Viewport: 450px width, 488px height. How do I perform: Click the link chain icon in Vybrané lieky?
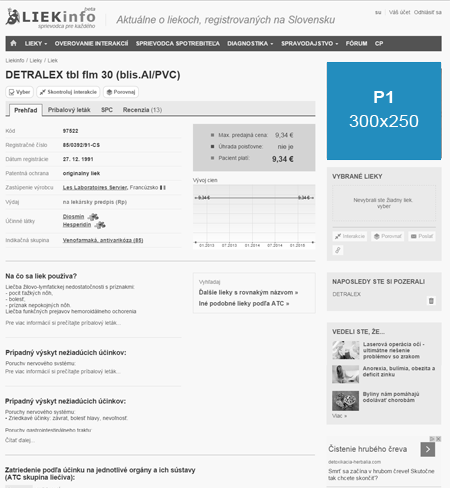pyautogui.click(x=338, y=250)
